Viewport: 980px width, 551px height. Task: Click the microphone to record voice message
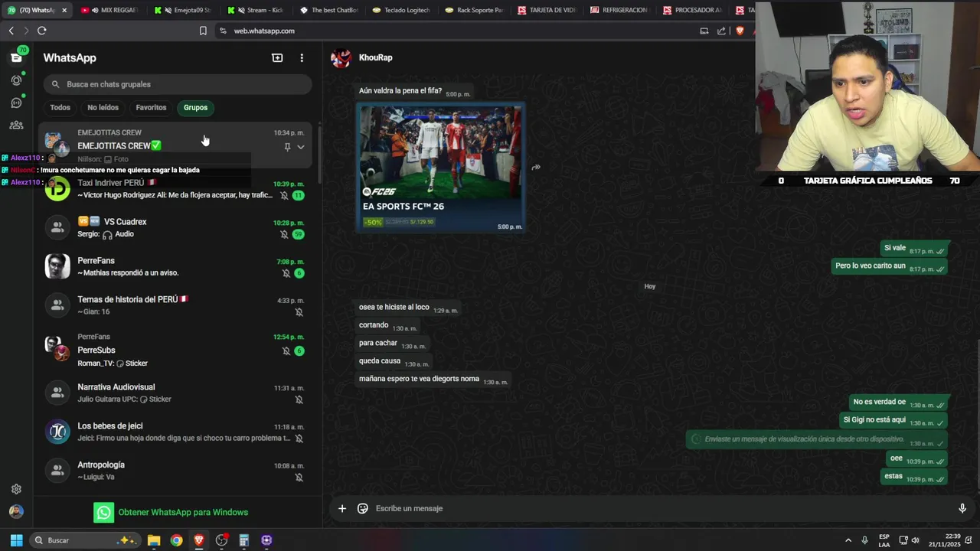point(962,508)
